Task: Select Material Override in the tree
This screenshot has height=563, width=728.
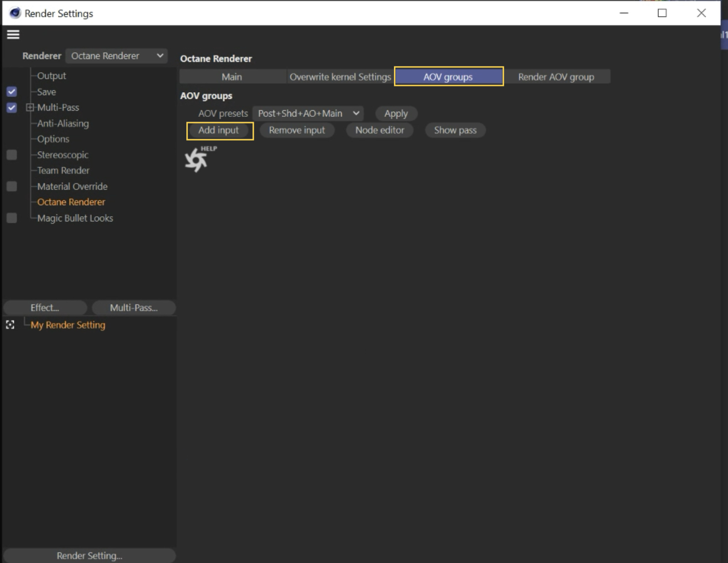Action: [x=72, y=186]
